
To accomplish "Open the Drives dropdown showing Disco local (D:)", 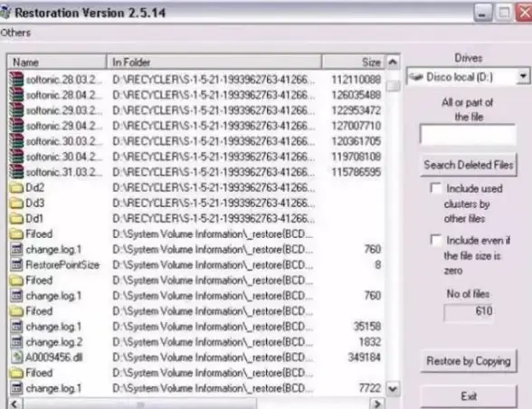I will pos(469,77).
